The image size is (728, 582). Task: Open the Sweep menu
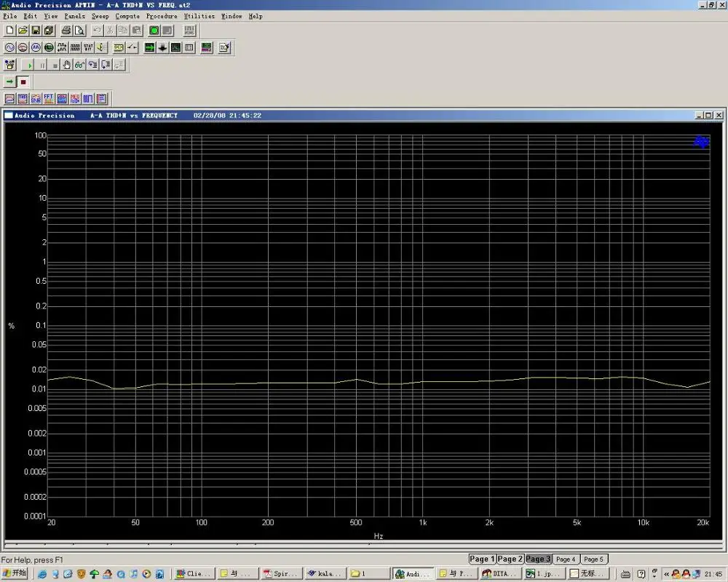(100, 16)
